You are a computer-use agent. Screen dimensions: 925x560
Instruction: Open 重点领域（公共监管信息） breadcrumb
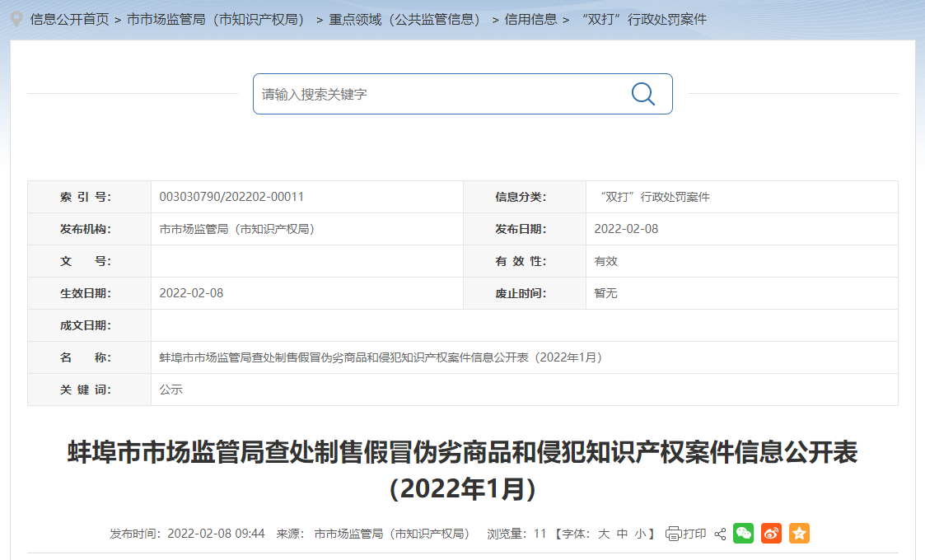coord(404,19)
